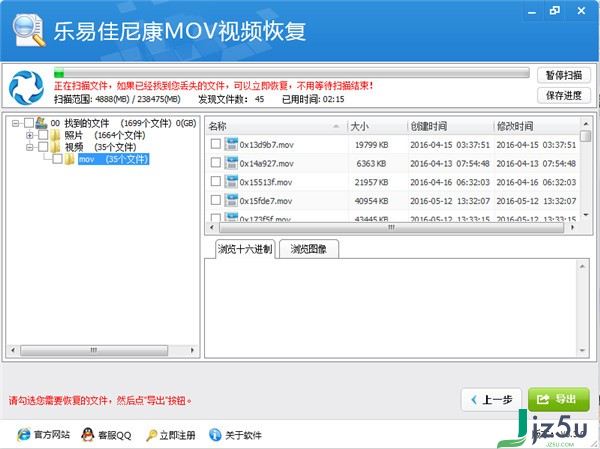Screen dimensions: 600x449
Task: Click the video icon of 0x13d9b7.mov
Action: pos(231,144)
